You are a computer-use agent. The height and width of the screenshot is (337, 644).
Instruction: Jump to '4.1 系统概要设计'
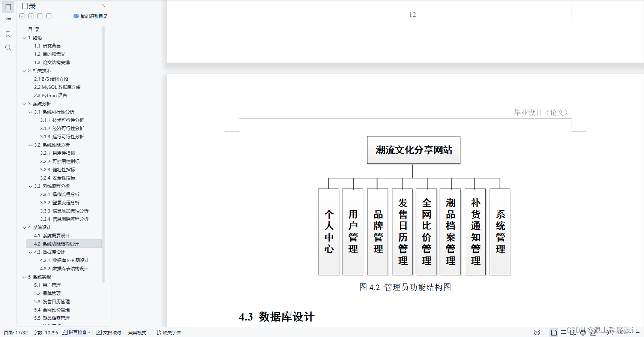(52, 235)
